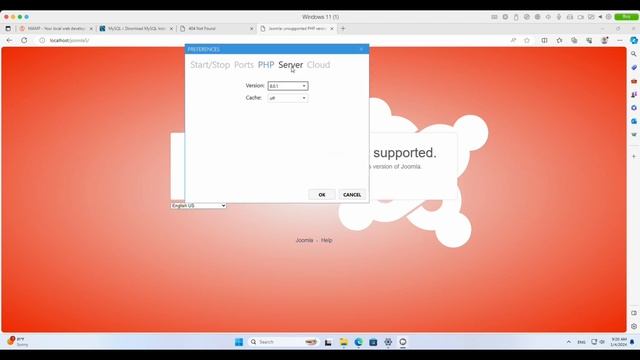Switch to the Cloud preferences tab
The image size is (640, 360).
tap(318, 65)
